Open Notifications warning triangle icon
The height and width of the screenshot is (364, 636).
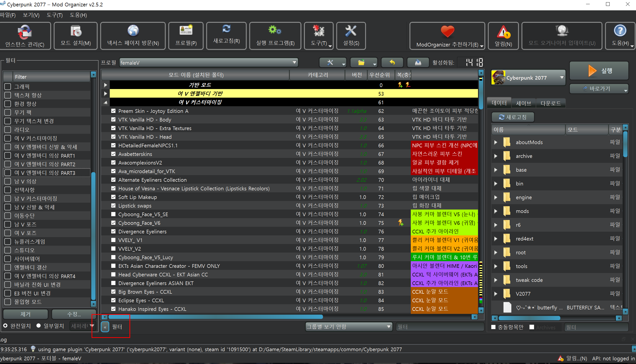point(503,32)
